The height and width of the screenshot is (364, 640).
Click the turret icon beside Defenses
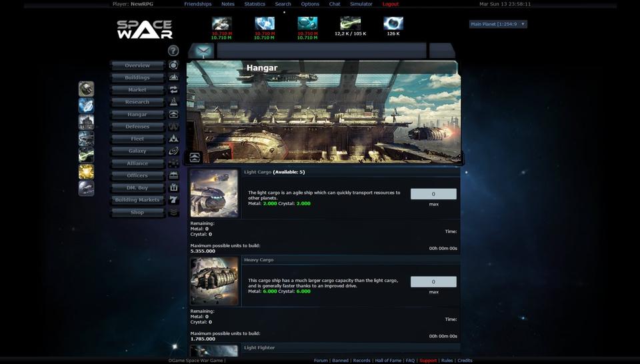(173, 127)
